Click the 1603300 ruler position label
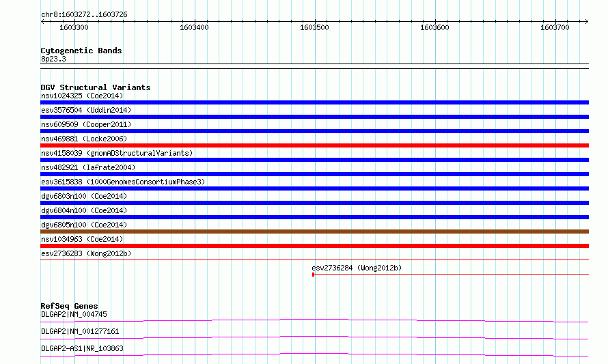 click(x=74, y=27)
